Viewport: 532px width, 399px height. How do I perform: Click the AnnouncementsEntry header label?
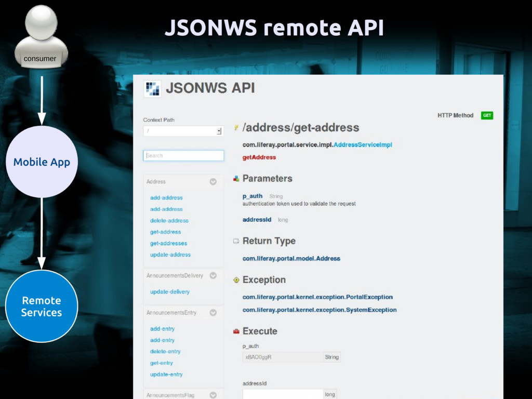point(171,313)
